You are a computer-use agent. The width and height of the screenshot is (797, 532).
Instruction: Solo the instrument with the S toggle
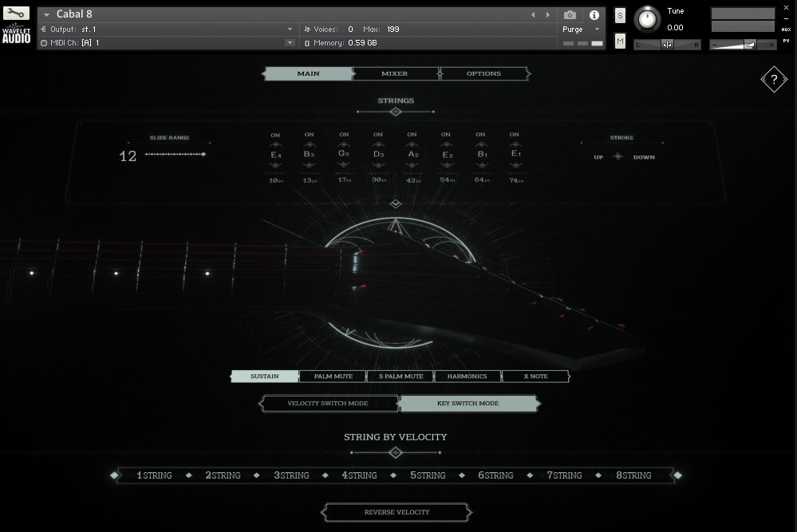coord(619,15)
